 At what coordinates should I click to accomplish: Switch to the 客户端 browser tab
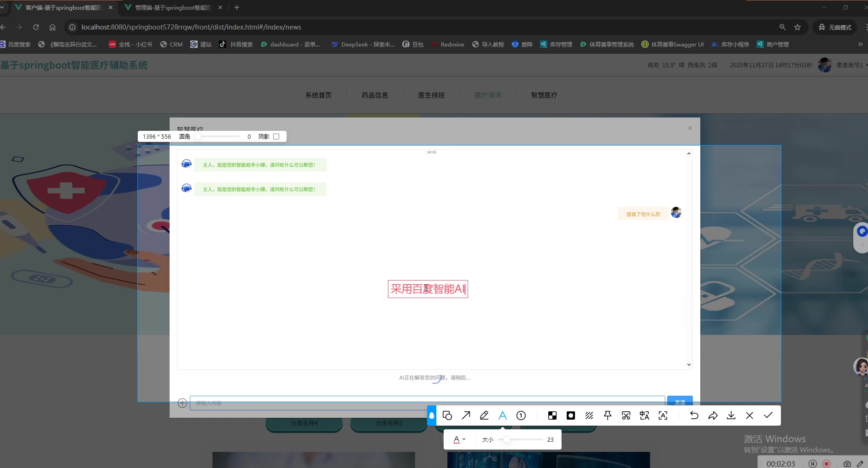(x=64, y=7)
